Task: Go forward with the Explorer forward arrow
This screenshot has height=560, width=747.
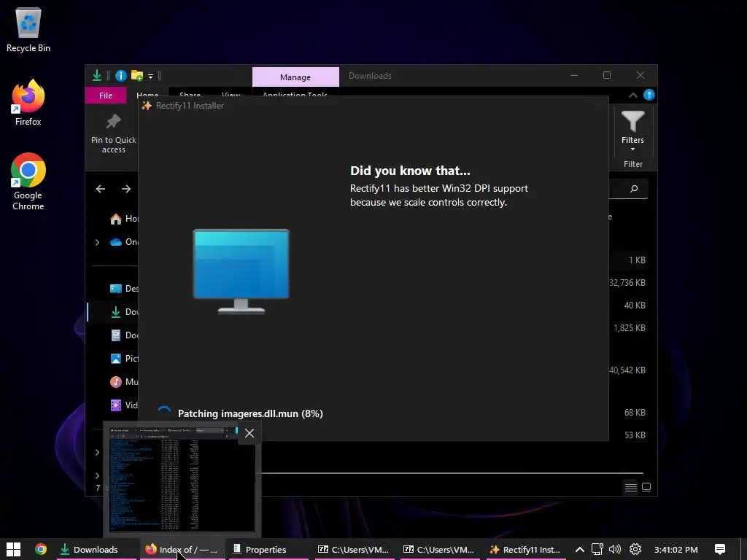Action: pos(126,189)
